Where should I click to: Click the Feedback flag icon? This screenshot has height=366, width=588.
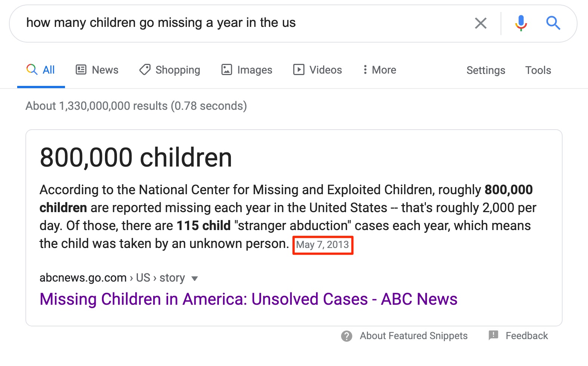pyautogui.click(x=493, y=335)
